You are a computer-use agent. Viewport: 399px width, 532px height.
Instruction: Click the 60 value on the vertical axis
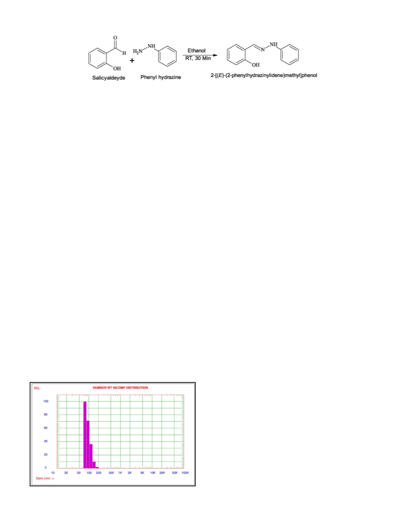tap(45, 428)
